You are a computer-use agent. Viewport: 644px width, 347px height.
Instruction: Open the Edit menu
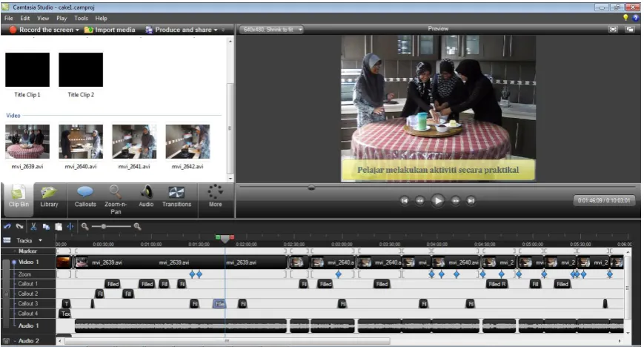click(x=25, y=18)
